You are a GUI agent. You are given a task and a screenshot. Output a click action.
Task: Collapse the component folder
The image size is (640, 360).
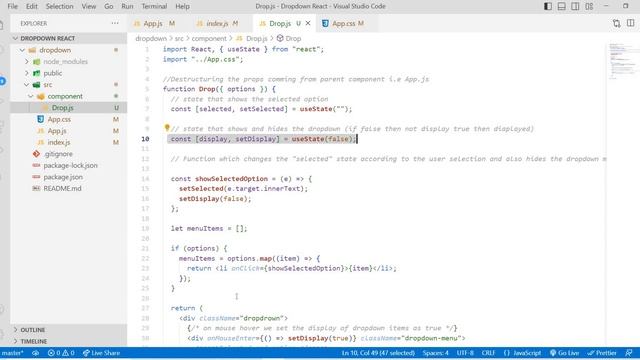[65, 96]
